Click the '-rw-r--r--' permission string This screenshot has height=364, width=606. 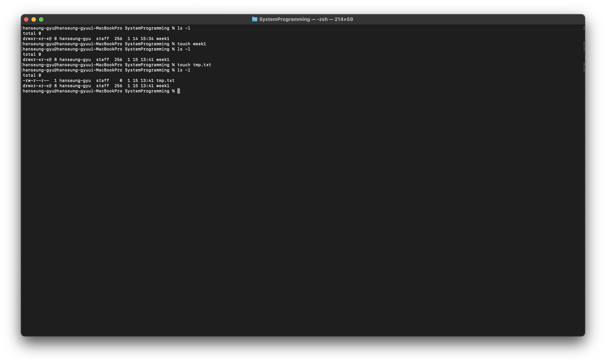coord(36,81)
